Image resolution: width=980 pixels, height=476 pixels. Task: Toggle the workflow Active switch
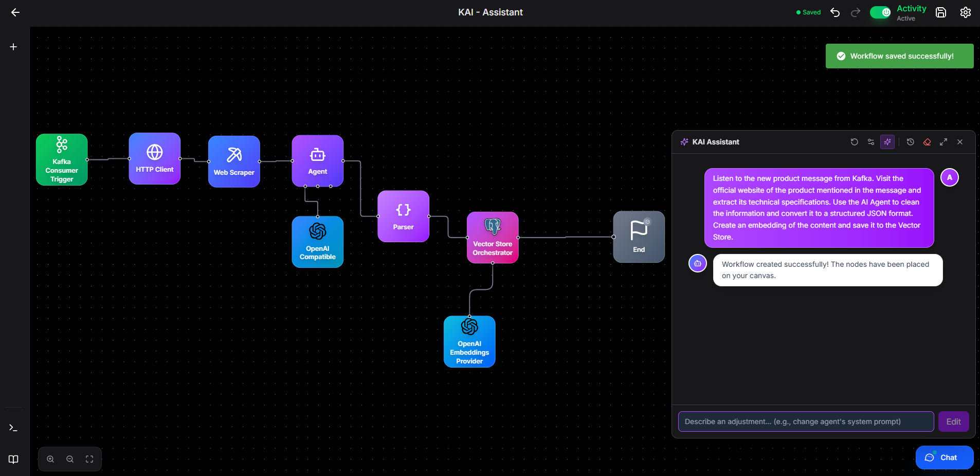point(881,12)
